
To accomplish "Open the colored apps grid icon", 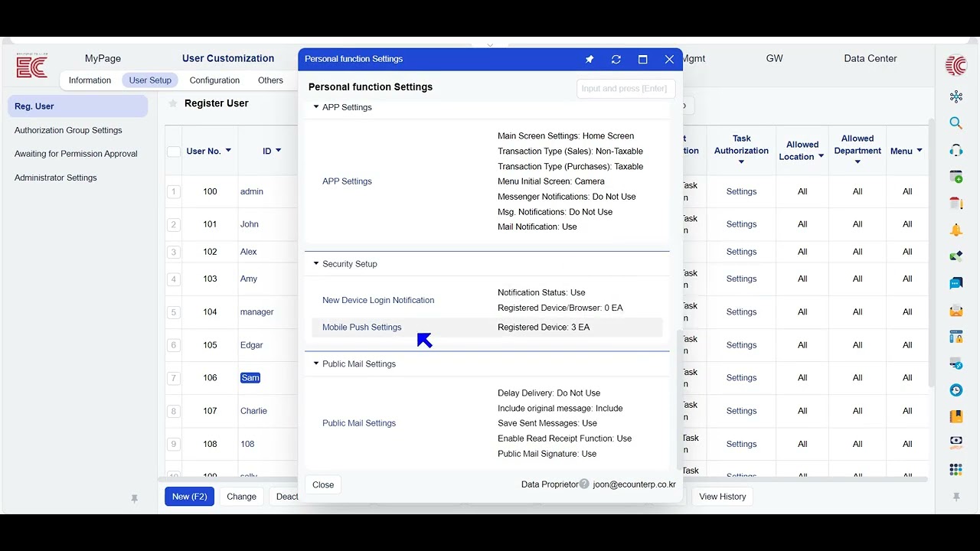I will [955, 469].
